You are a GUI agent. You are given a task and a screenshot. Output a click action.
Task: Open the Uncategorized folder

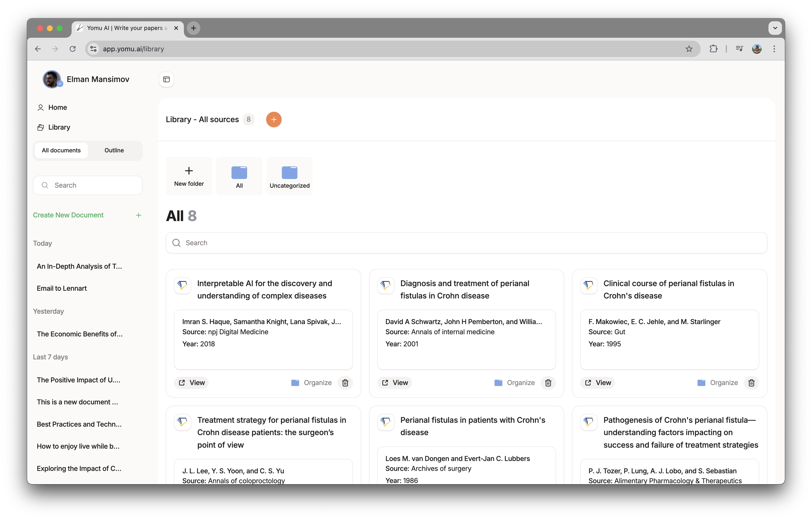[289, 176]
